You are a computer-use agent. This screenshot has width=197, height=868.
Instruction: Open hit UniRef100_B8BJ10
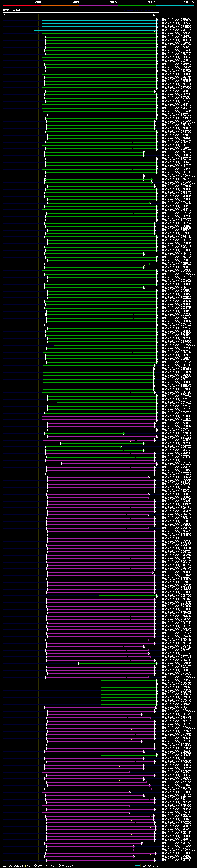[177, 758]
